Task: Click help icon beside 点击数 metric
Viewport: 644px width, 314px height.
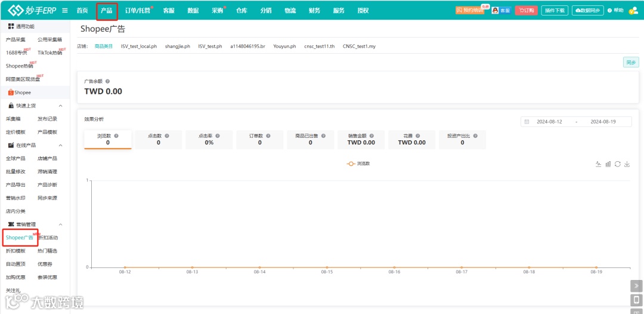Action: [x=167, y=136]
